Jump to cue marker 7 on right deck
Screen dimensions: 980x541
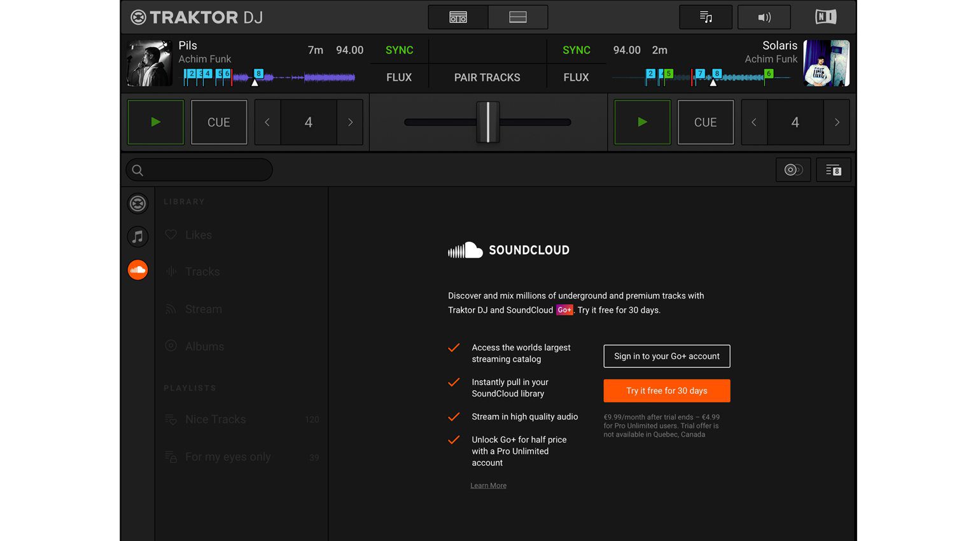tap(700, 74)
